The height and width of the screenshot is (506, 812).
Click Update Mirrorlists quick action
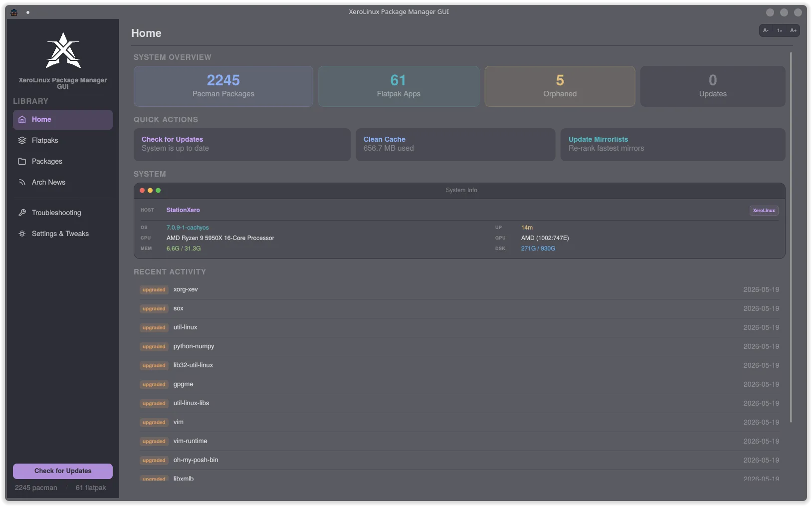coord(673,145)
